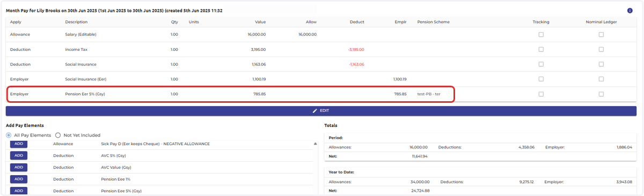The width and height of the screenshot is (644, 196).
Task: Click the -1,163.06 deduct amount
Action: [356, 64]
